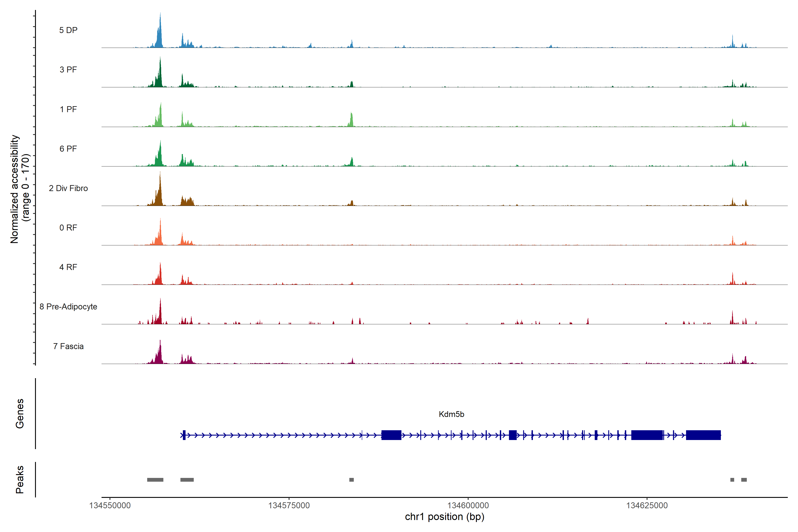Click the 134625000 axis tick label
The width and height of the screenshot is (798, 532).
[x=647, y=506]
